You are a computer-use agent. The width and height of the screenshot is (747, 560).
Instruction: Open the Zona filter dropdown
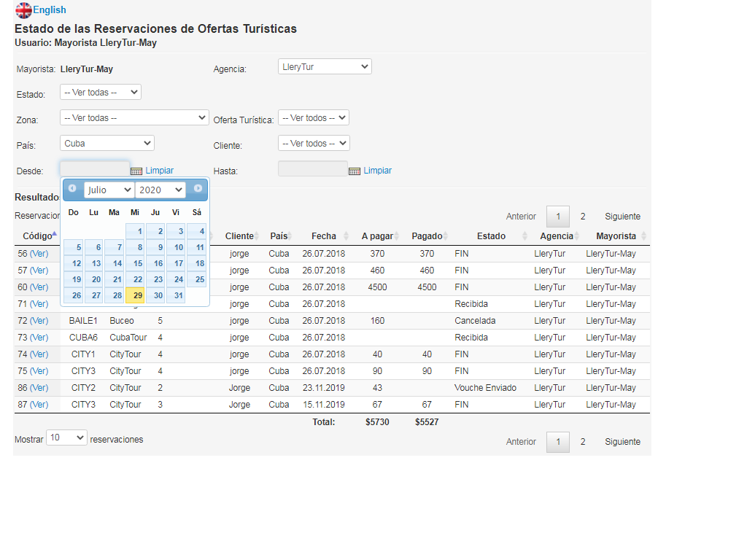click(x=134, y=117)
